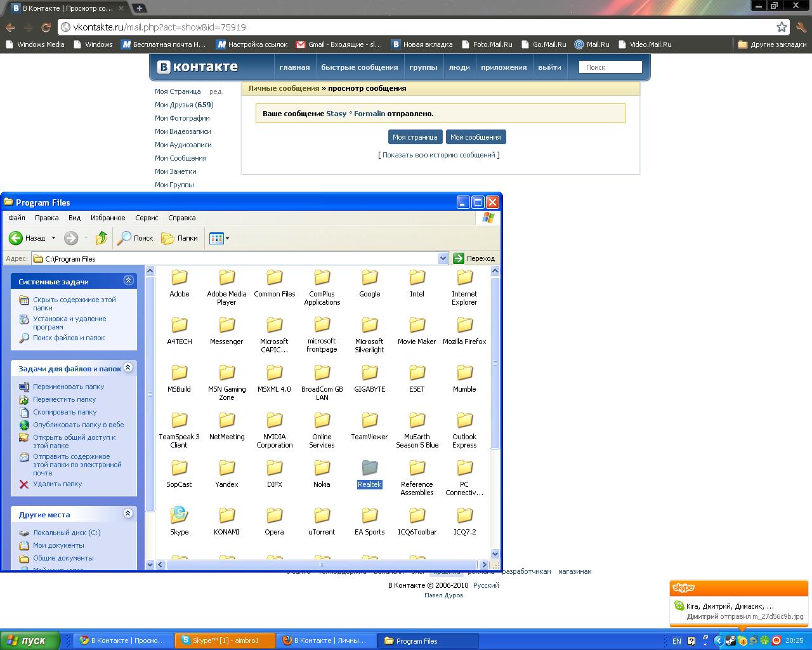Open the Избранное menu
Viewport: 812px width, 650px height.
[x=108, y=218]
